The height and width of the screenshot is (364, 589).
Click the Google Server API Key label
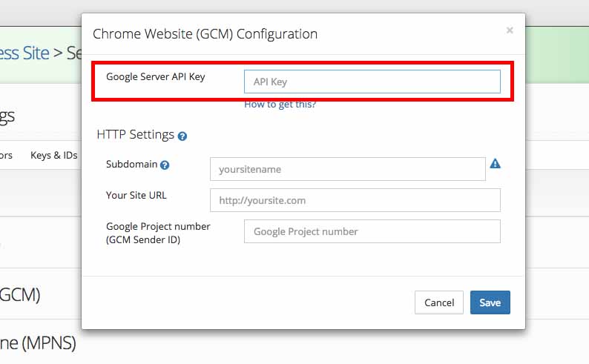(155, 76)
